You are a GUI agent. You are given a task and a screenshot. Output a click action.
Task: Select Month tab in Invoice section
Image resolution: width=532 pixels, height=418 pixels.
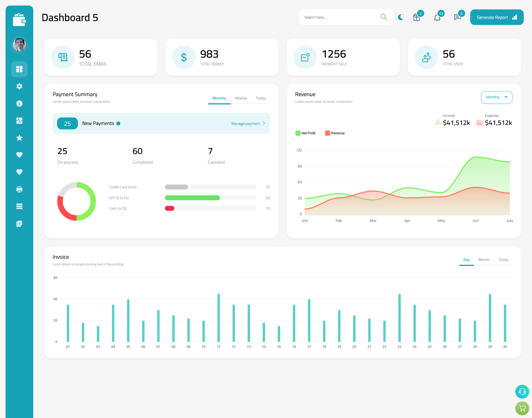pyautogui.click(x=484, y=260)
